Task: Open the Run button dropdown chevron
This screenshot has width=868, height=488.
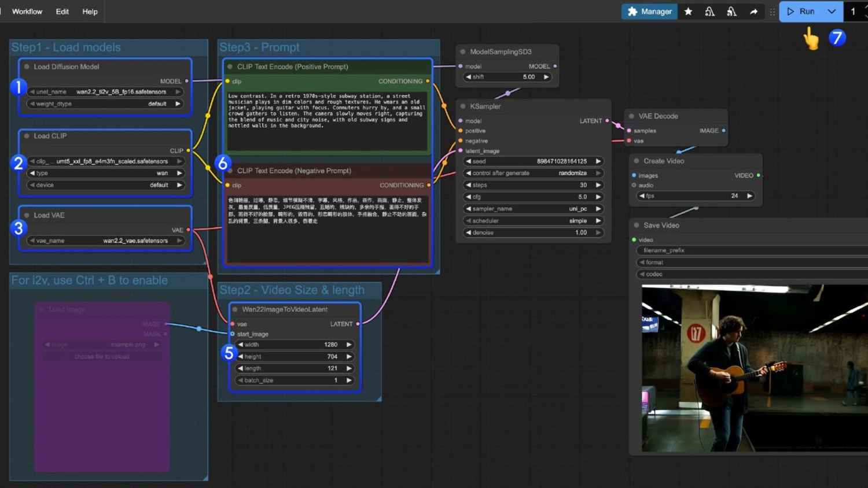Action: pyautogui.click(x=832, y=12)
